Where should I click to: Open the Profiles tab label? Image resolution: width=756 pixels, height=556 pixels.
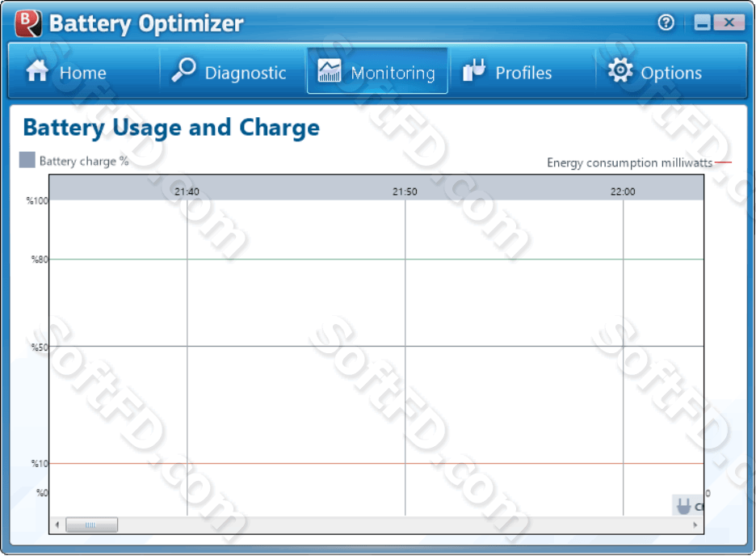coord(523,73)
